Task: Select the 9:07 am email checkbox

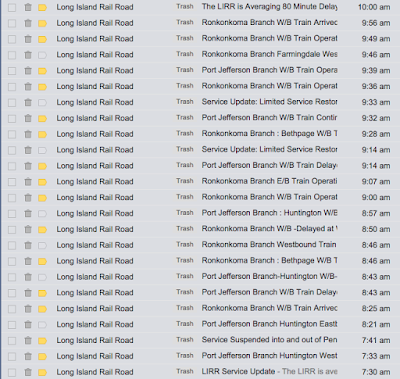Action: [x=12, y=182]
